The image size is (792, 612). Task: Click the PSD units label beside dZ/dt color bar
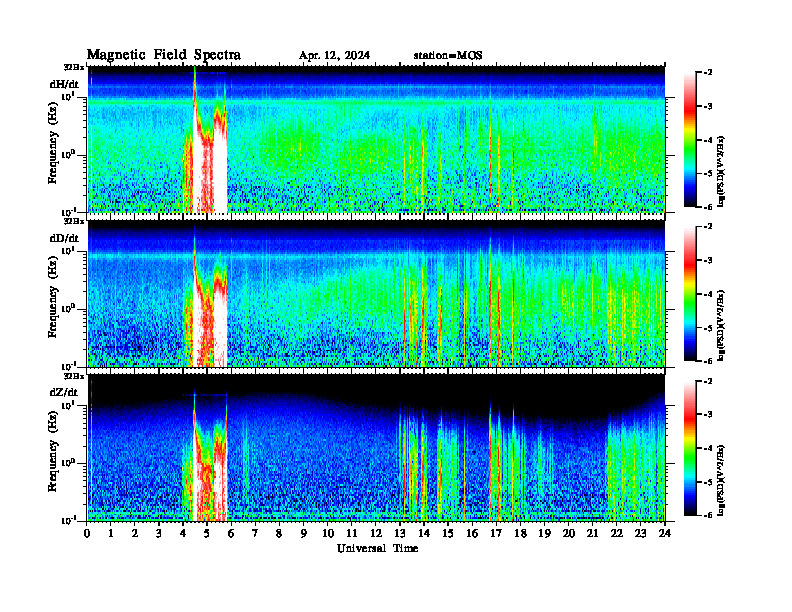(721, 480)
